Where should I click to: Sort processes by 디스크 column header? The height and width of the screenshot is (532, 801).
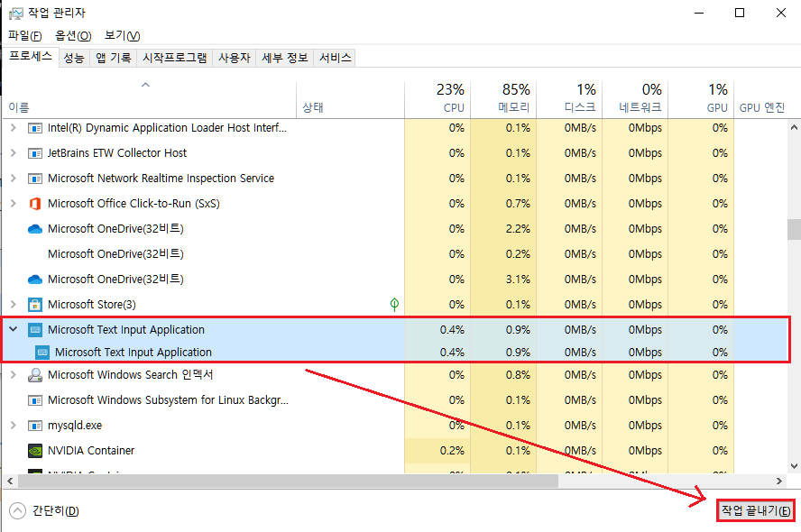click(569, 99)
